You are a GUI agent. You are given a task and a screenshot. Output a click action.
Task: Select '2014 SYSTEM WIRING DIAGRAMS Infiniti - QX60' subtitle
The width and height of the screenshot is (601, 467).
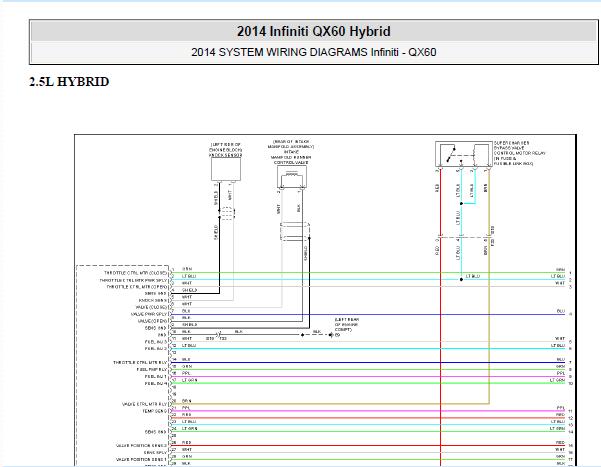tap(314, 52)
